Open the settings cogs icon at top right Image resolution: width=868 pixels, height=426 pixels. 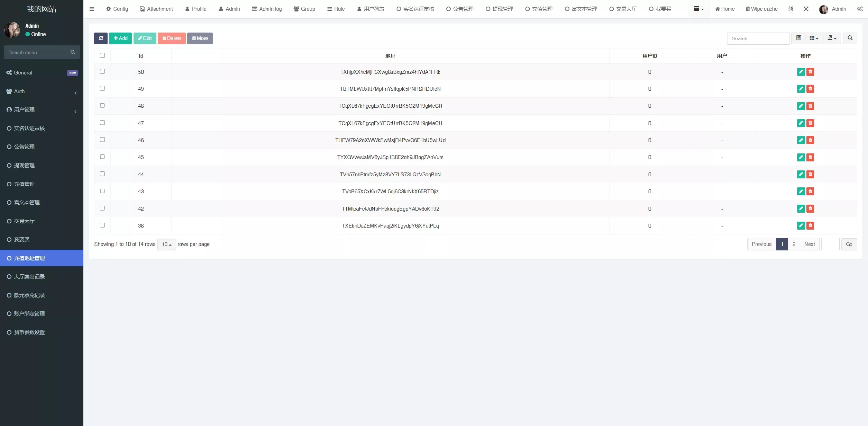860,9
